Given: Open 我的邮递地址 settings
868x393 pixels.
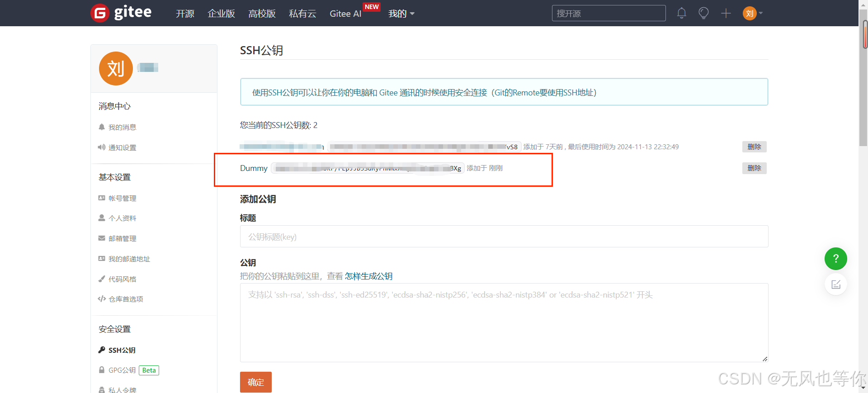Looking at the screenshot, I should (x=129, y=259).
